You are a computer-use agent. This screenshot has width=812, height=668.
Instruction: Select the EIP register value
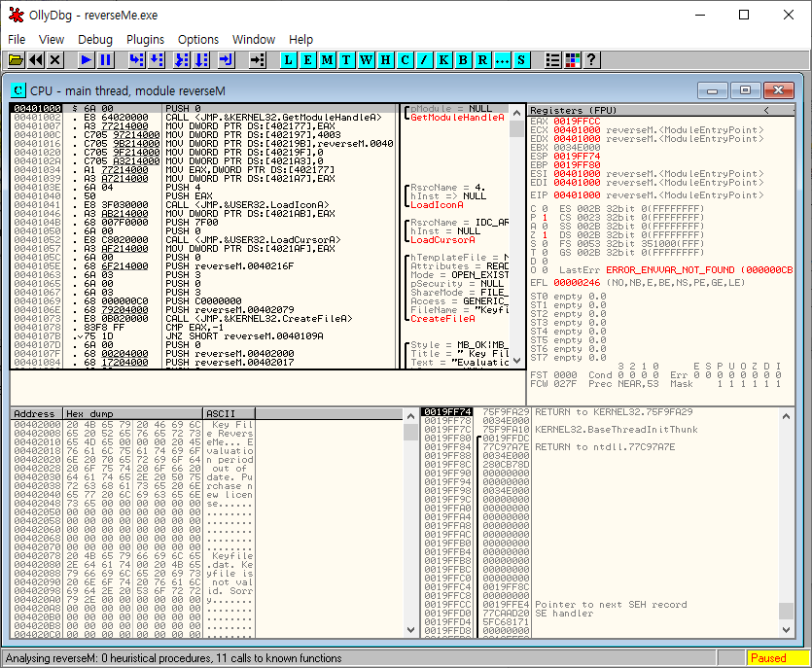(x=577, y=195)
